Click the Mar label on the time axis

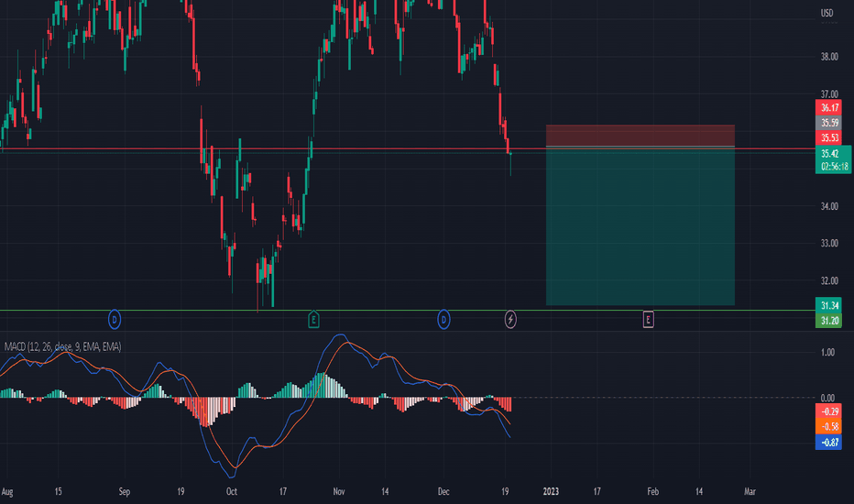[x=750, y=491]
